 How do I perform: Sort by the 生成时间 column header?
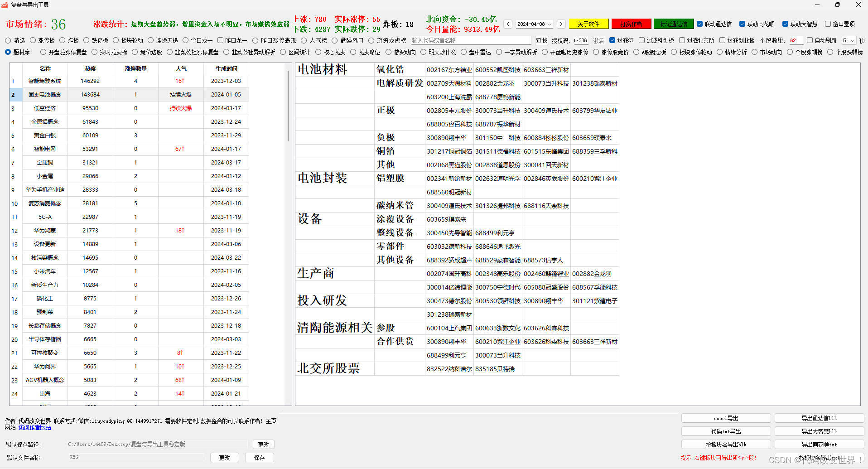(226, 69)
